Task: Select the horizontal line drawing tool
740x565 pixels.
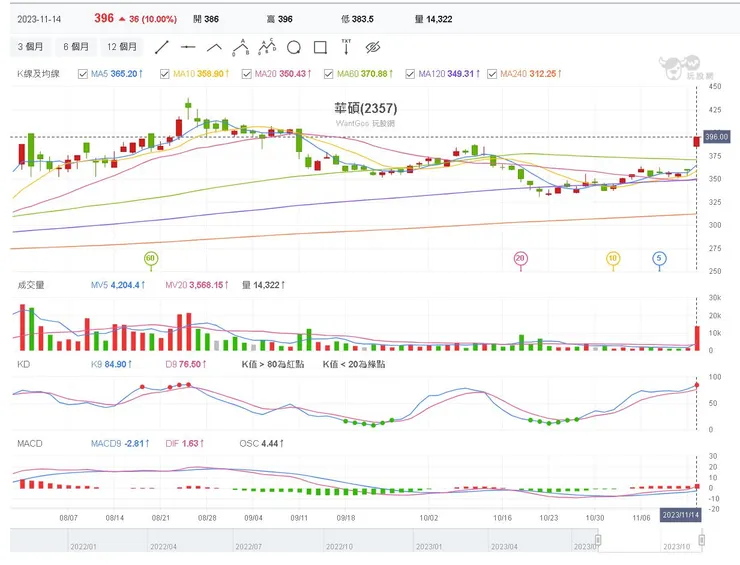Action: (188, 47)
